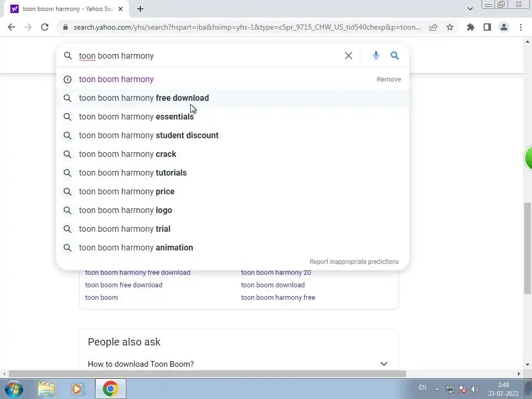Go back to the previous page
This screenshot has height=399, width=532.
point(11,27)
